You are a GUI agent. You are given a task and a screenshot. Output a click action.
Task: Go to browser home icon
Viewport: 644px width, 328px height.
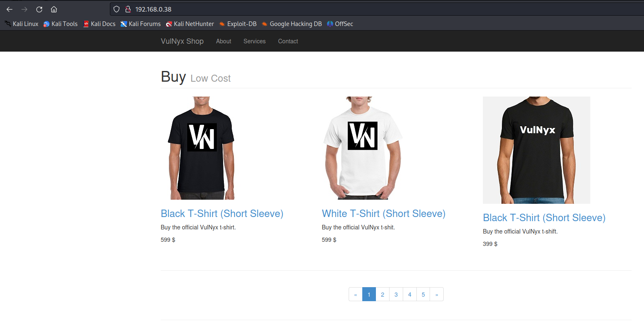[54, 9]
